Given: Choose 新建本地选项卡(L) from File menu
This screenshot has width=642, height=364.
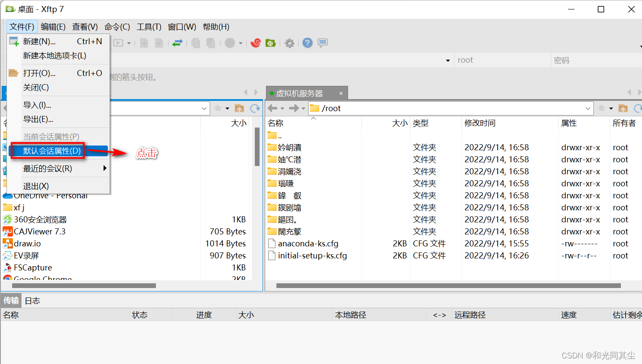Looking at the screenshot, I should (x=58, y=56).
